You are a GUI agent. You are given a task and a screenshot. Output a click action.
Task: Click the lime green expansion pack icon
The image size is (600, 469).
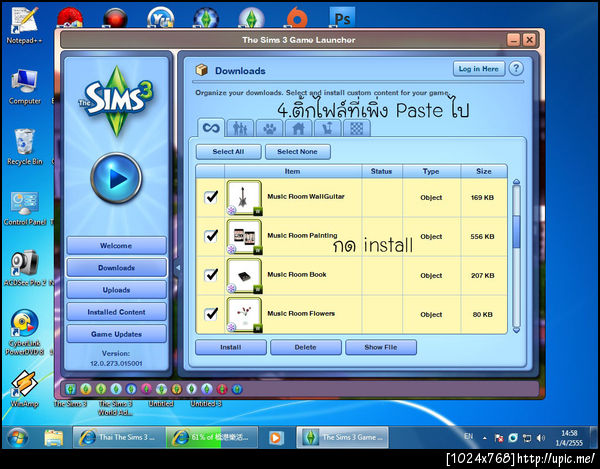[x=101, y=389]
